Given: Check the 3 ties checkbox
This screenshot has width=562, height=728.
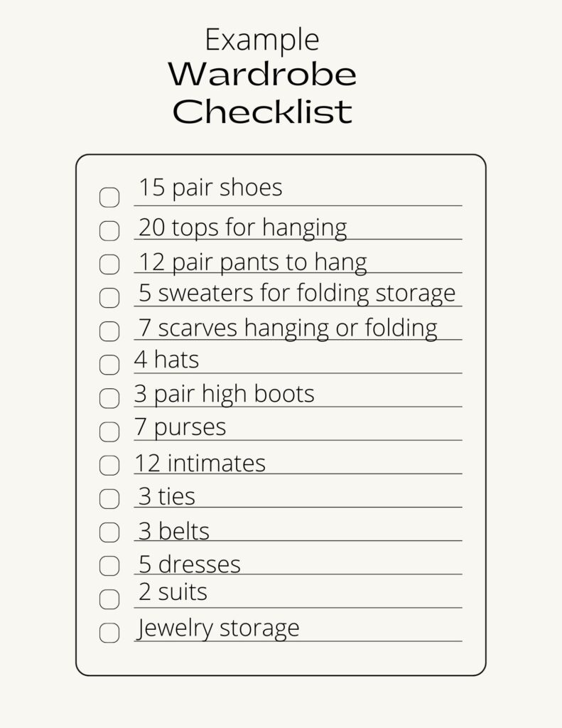Looking at the screenshot, I should tap(109, 499).
